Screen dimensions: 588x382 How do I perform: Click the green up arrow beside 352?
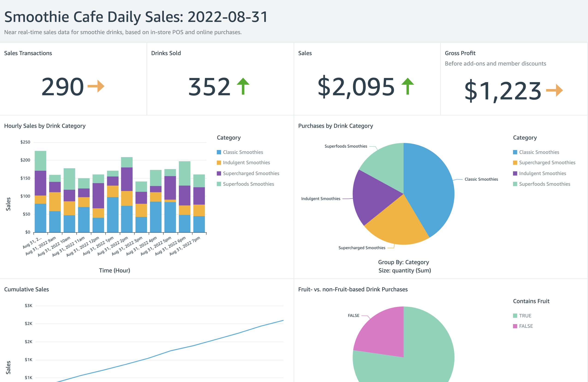tap(243, 86)
